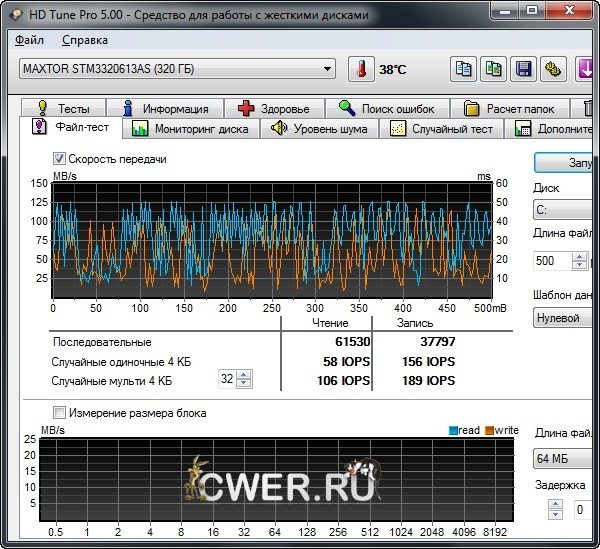Switch to the Мониторинг диска tab
The width and height of the screenshot is (600, 549).
[191, 129]
